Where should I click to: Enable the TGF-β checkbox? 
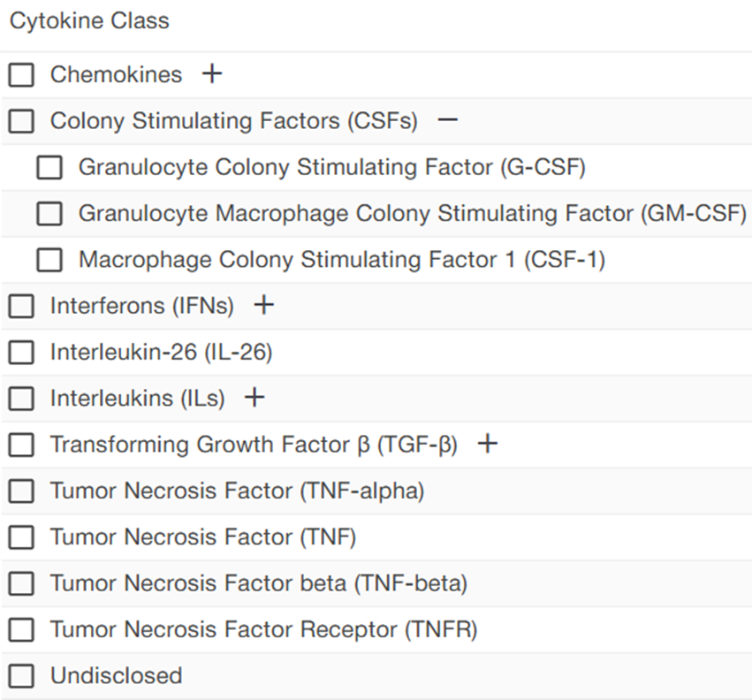coord(21,445)
